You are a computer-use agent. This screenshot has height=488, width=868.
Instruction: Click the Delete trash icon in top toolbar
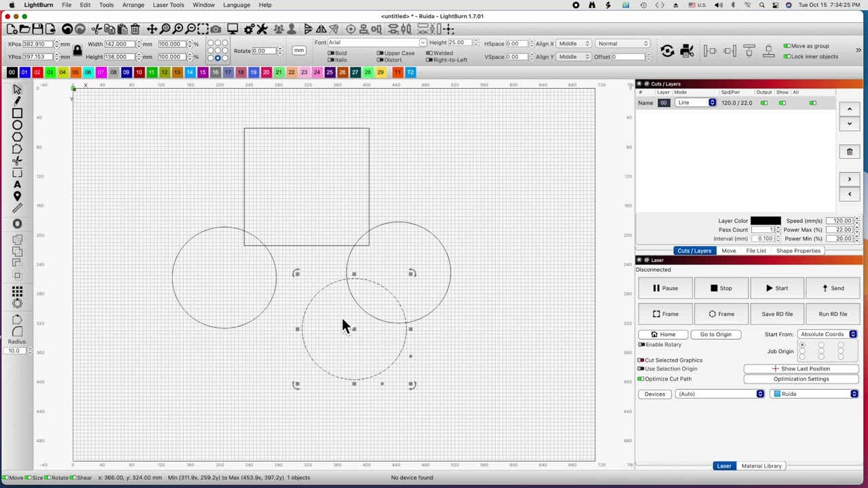point(135,29)
